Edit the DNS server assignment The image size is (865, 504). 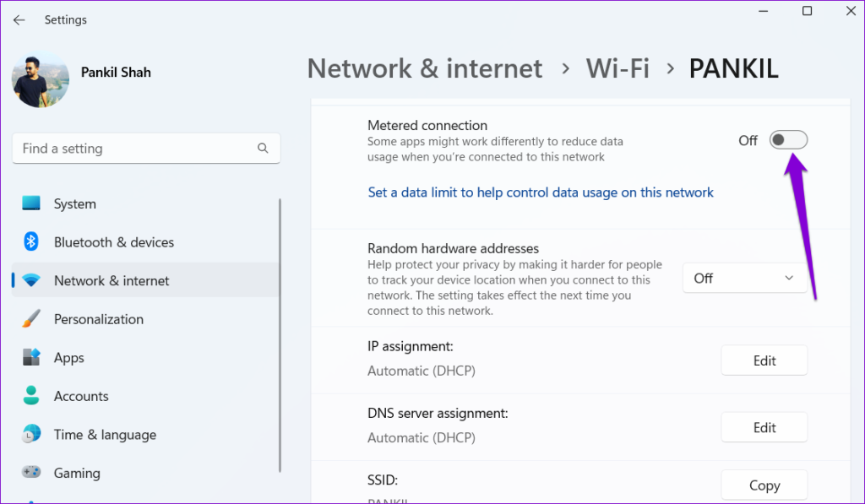pos(764,427)
